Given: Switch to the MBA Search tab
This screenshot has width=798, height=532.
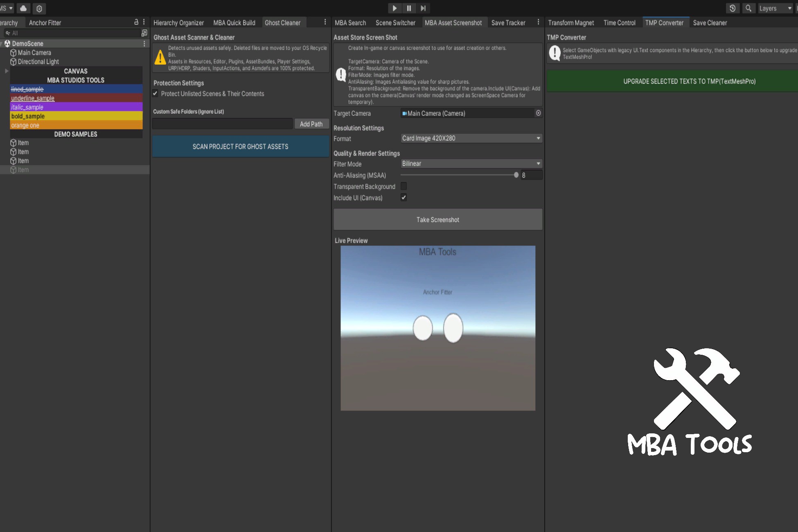Looking at the screenshot, I should pyautogui.click(x=350, y=23).
